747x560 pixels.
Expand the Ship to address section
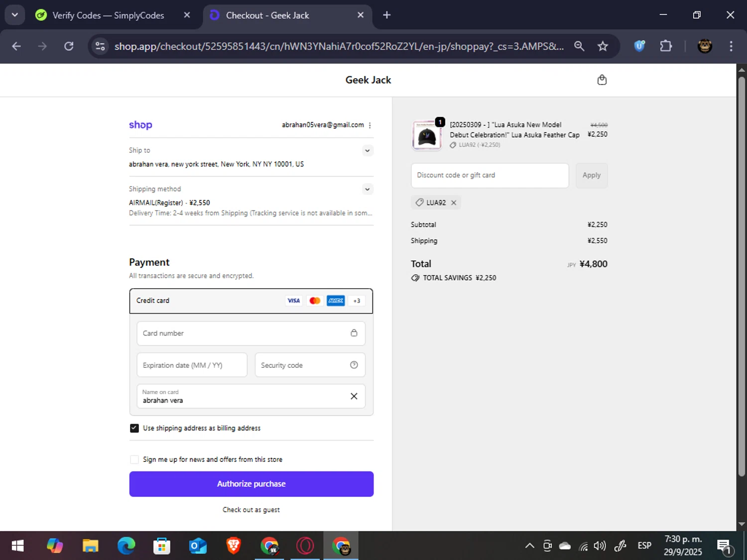367,150
